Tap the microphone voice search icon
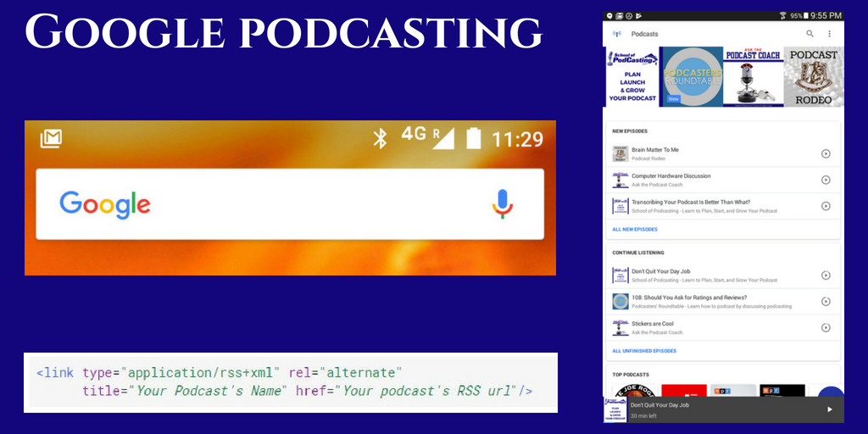Image resolution: width=868 pixels, height=434 pixels. [503, 203]
